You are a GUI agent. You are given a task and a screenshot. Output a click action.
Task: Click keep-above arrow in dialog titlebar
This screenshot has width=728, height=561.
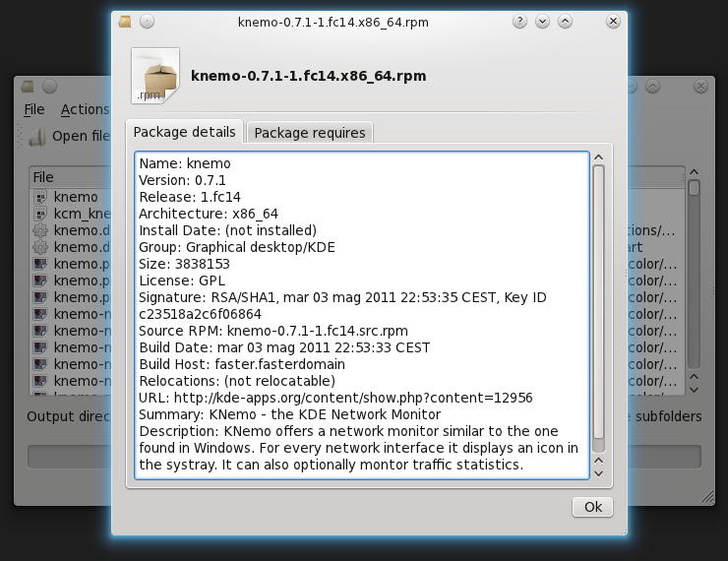click(565, 22)
